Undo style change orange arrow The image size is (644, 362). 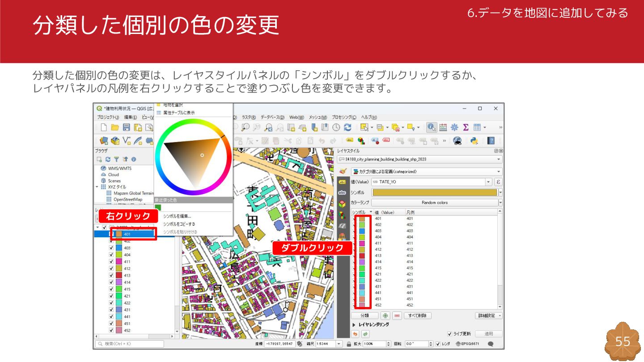click(x=356, y=334)
